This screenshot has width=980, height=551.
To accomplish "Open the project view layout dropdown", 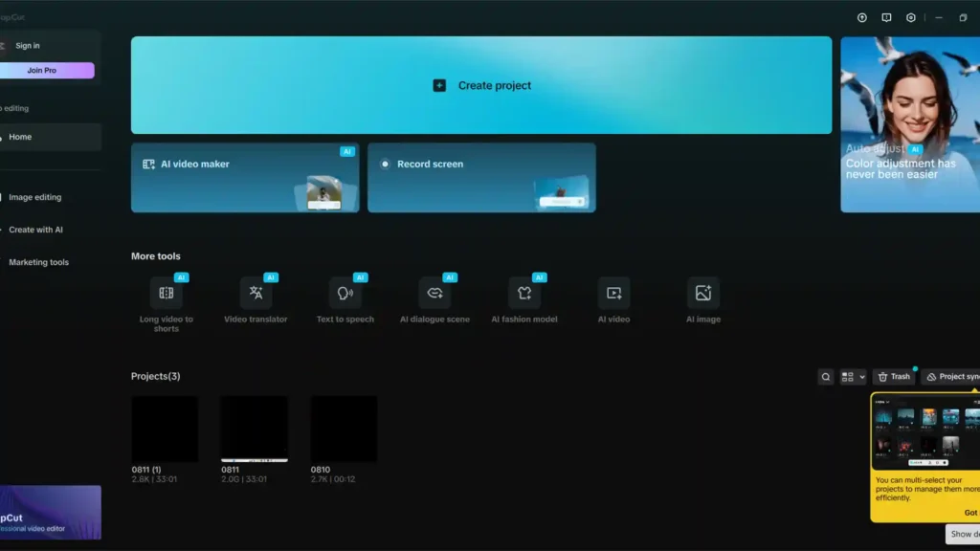I will point(853,377).
